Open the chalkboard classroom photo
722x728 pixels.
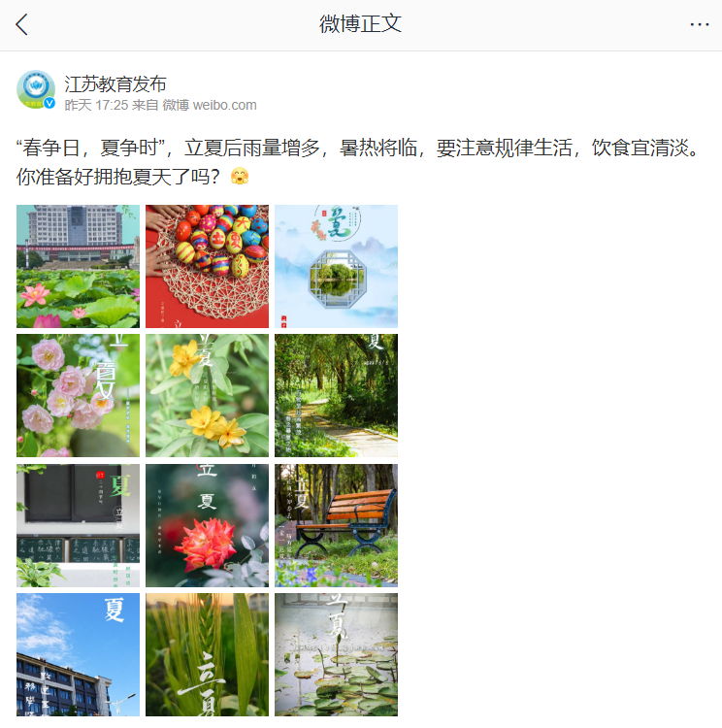(78, 525)
